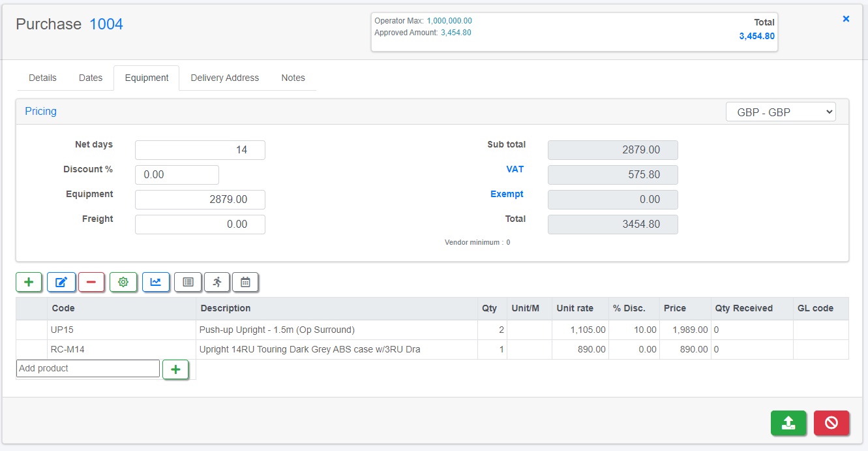Open the GBP currency dropdown

781,112
